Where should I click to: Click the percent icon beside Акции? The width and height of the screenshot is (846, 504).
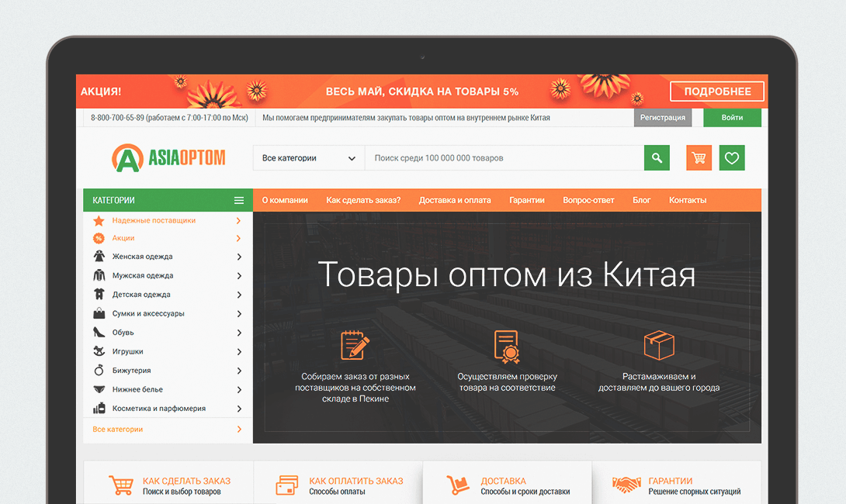[x=99, y=238]
